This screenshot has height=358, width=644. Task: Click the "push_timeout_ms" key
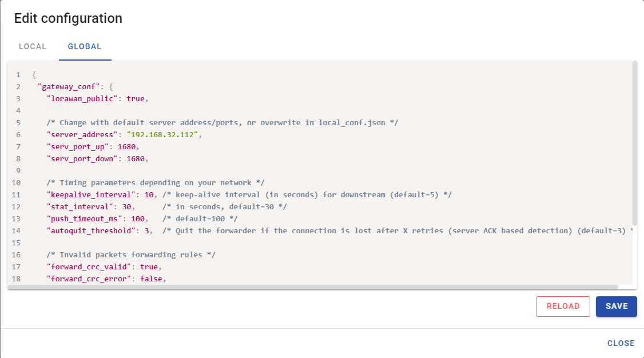84,218
